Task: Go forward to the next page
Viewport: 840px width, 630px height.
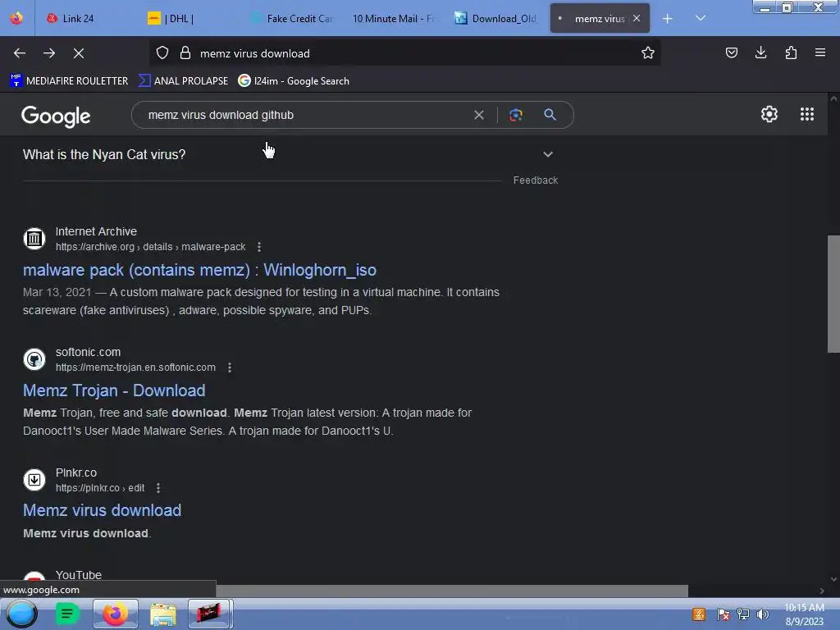Action: [x=49, y=53]
